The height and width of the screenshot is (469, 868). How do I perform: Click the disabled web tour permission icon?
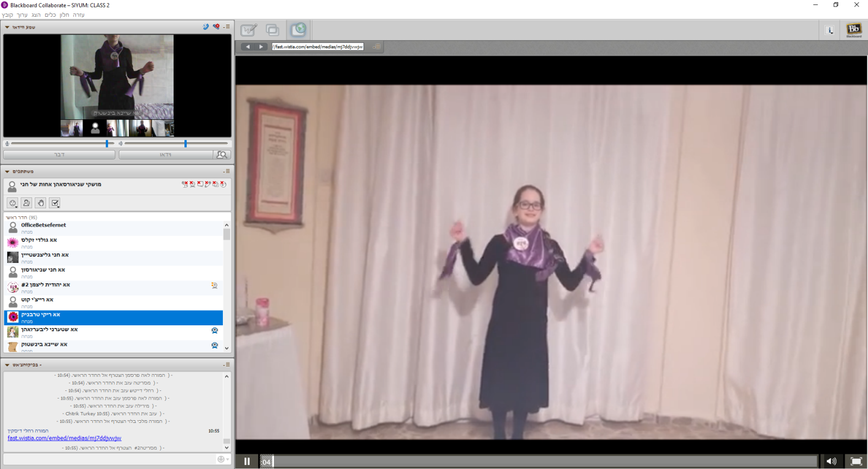(x=222, y=184)
